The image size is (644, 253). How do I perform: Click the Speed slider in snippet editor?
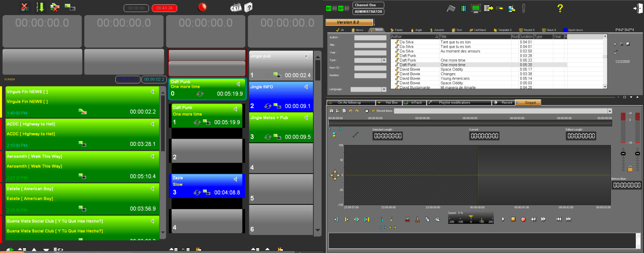[x=471, y=218]
